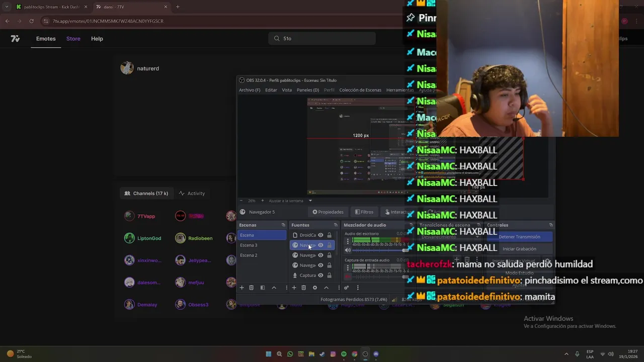Open Archivo menu in OBS
Viewport: 644px width, 362px height.
tap(250, 90)
